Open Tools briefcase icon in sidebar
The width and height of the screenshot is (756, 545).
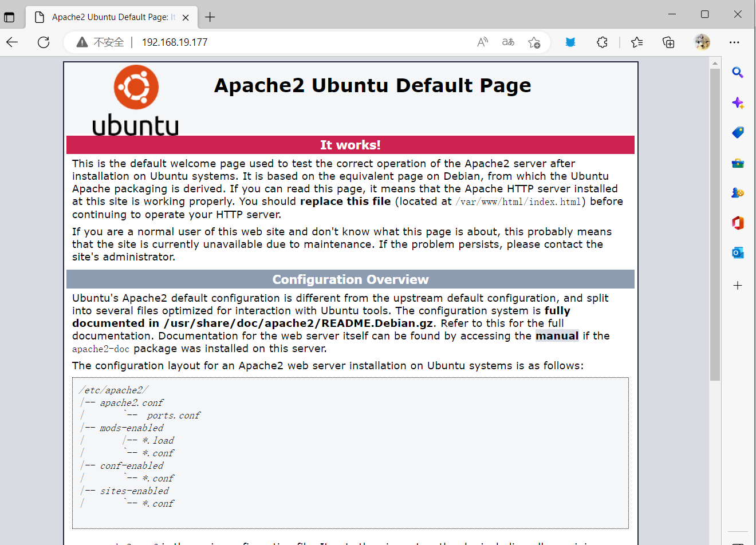click(x=738, y=163)
